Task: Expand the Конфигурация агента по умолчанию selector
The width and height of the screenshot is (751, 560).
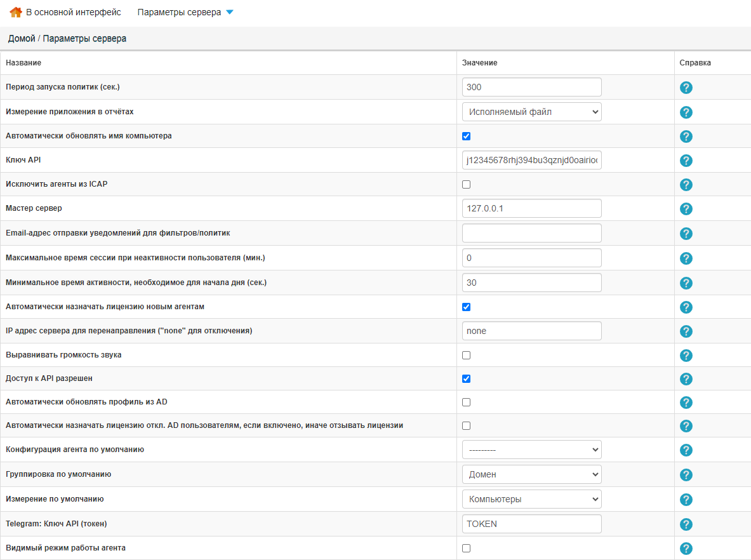Action: click(531, 449)
